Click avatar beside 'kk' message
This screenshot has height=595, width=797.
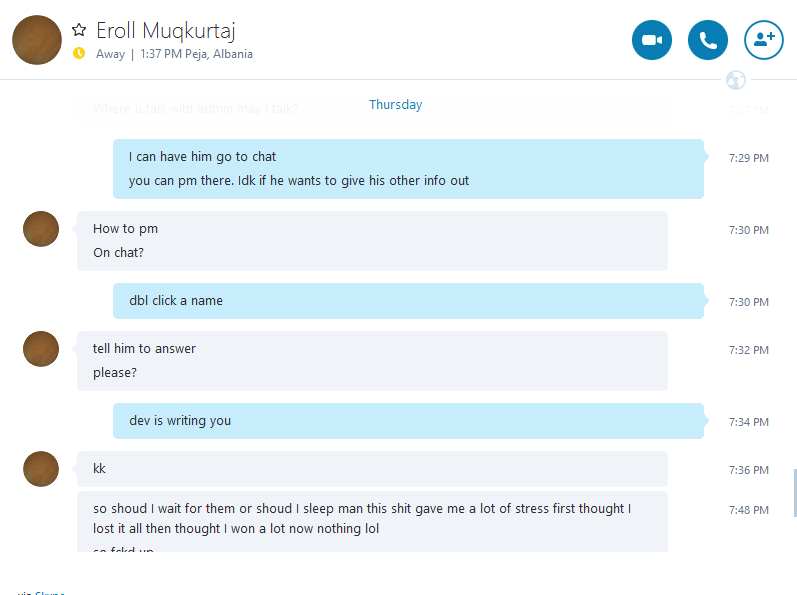(41, 469)
